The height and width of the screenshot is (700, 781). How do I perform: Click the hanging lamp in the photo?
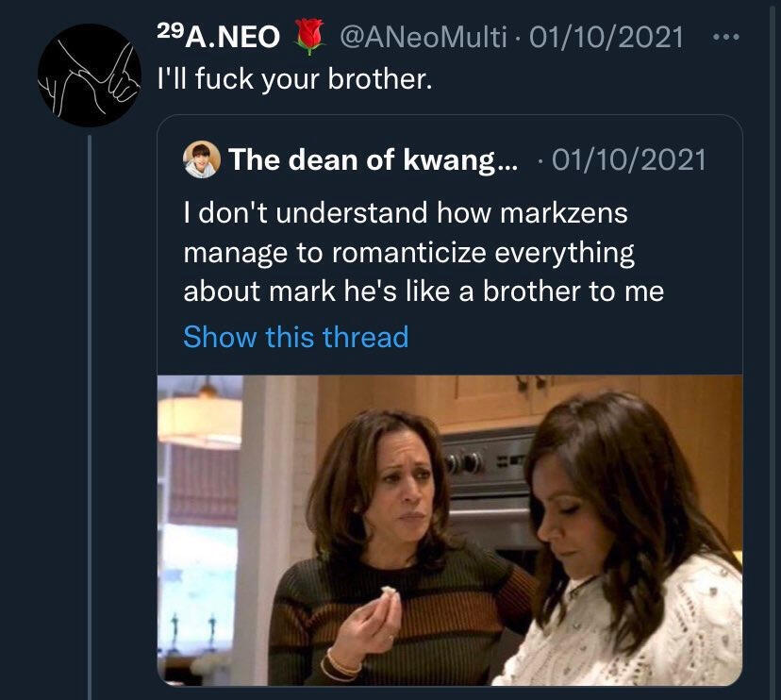[x=201, y=415]
